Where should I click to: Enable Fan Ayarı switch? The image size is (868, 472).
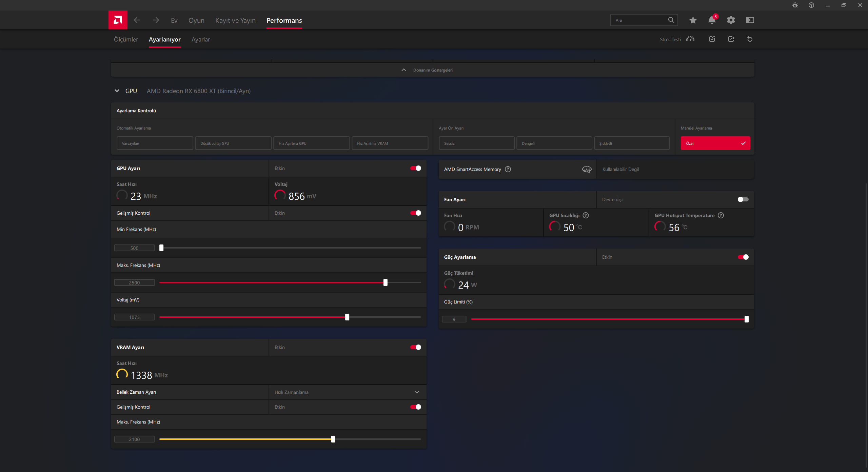coord(743,199)
